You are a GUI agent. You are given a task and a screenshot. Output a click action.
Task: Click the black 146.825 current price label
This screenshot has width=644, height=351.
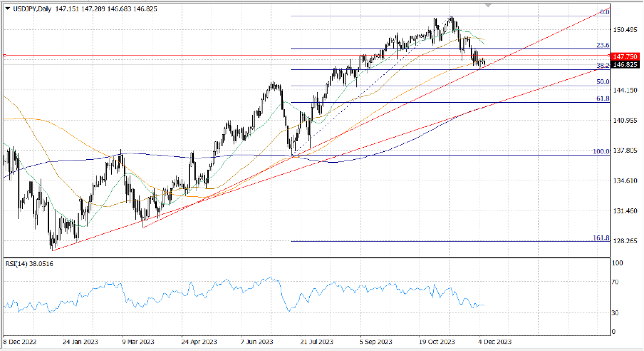(625, 65)
